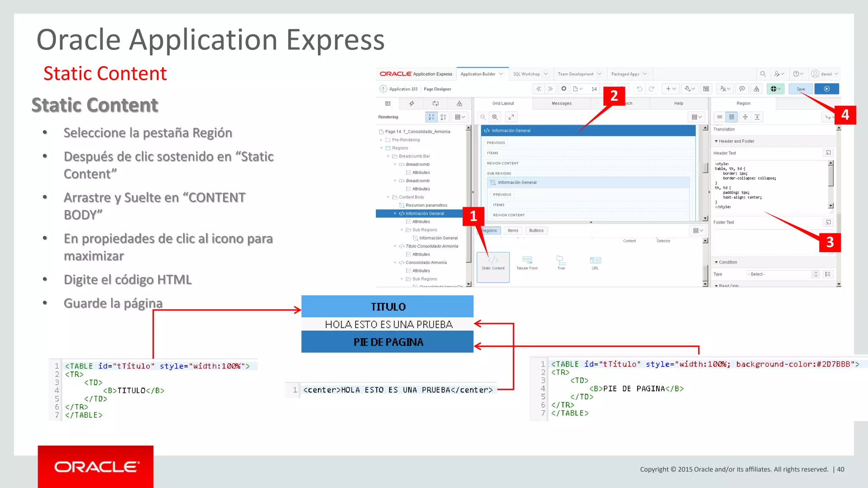Open the Team Development people menu icon
This screenshot has width=868, height=488.
[725, 89]
